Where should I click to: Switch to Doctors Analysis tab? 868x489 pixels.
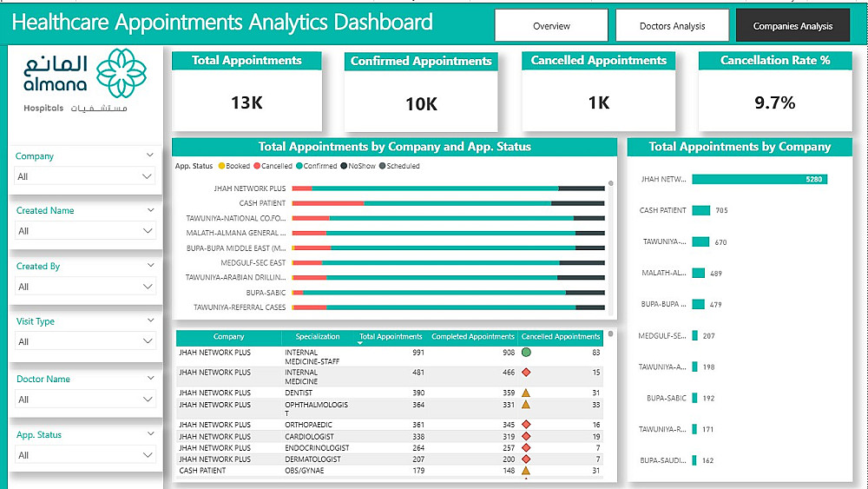pyautogui.click(x=672, y=25)
